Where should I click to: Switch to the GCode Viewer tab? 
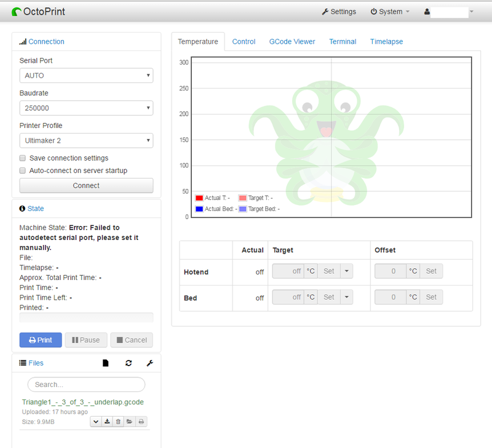pos(292,41)
